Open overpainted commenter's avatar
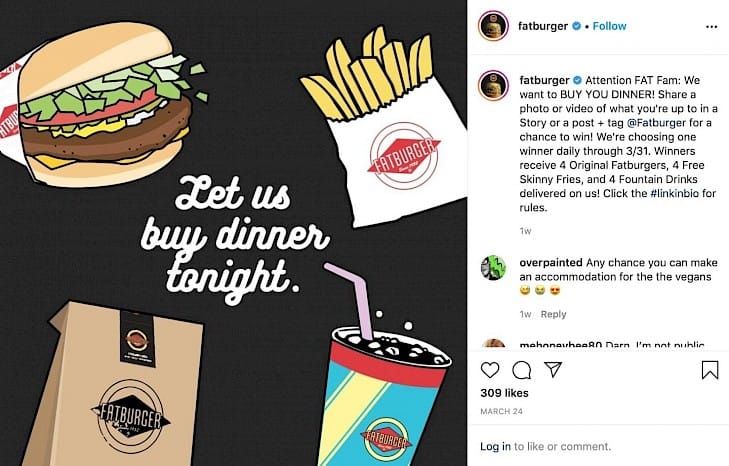The width and height of the screenshot is (729, 466). [493, 267]
